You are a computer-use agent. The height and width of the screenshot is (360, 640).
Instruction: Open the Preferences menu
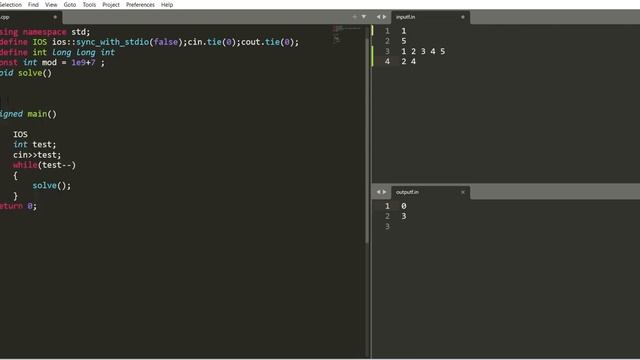click(140, 4)
